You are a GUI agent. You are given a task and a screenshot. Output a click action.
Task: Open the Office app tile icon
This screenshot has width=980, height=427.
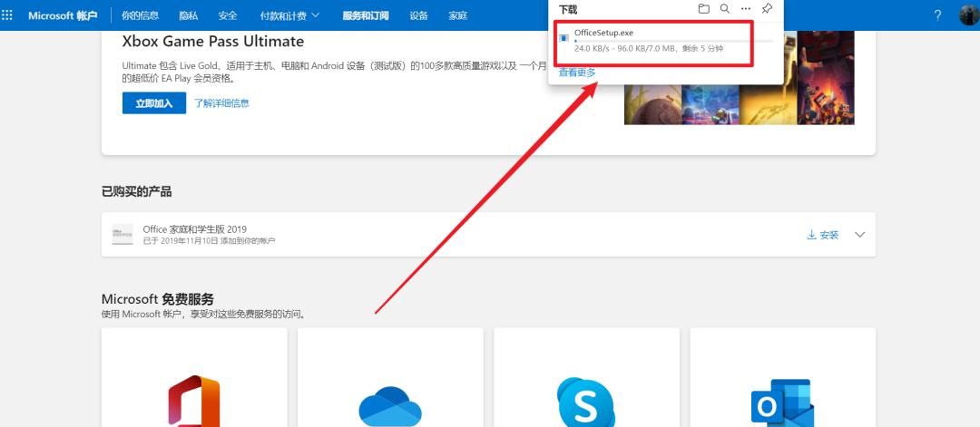coord(194,400)
